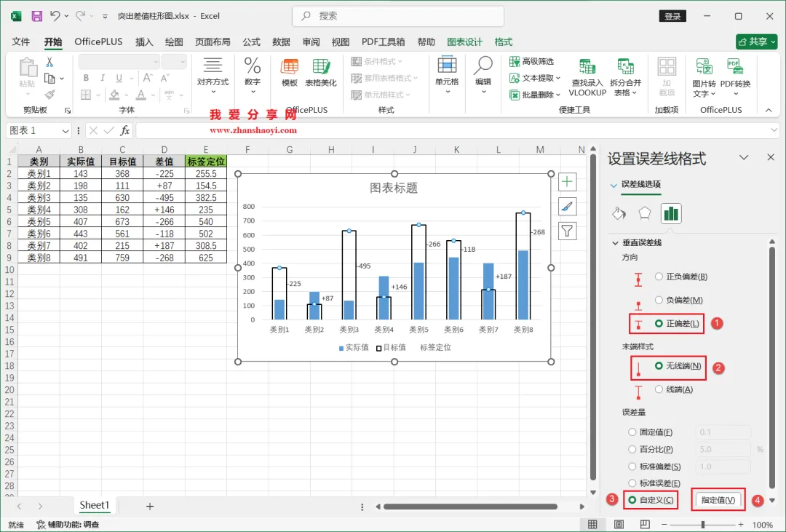
Task: Open the 格式 ribbon tab
Action: (x=504, y=41)
